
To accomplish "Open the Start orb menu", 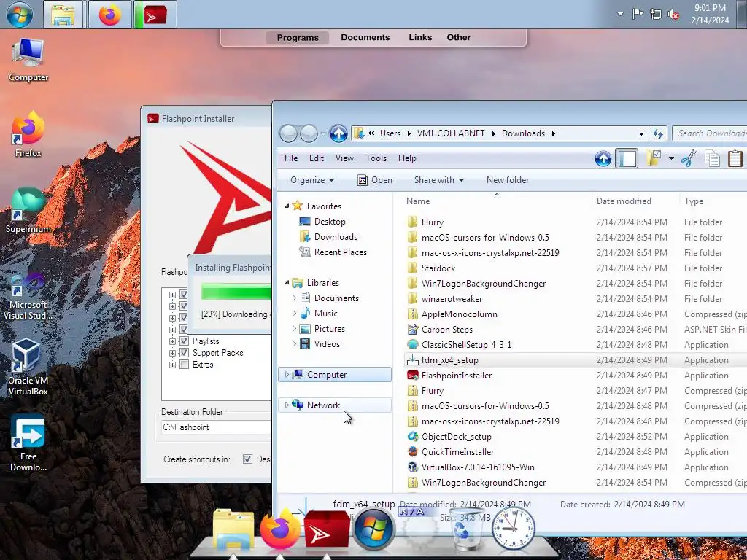I will tap(20, 15).
